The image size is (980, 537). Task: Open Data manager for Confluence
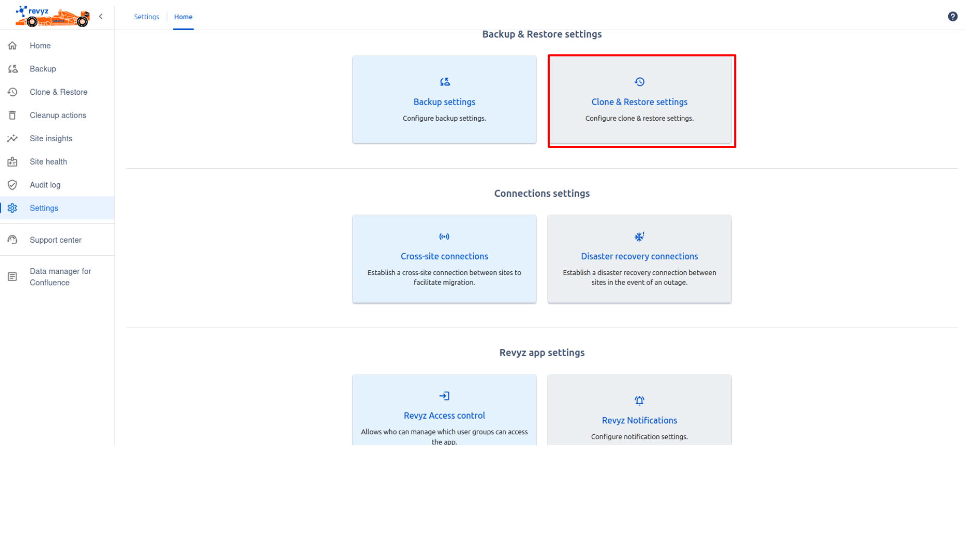pos(60,277)
